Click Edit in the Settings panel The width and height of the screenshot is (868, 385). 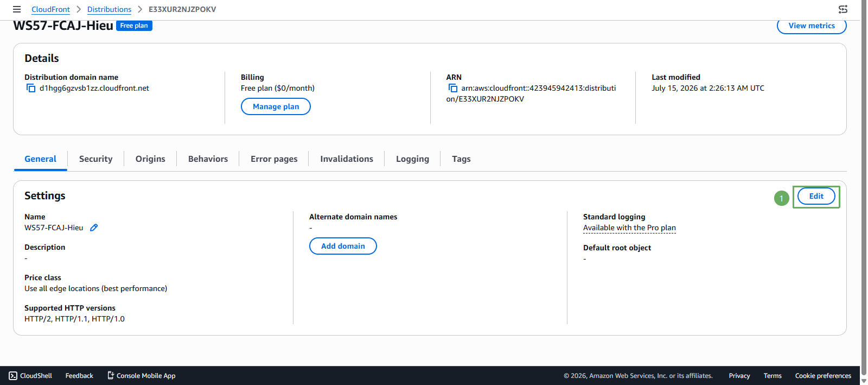[816, 196]
